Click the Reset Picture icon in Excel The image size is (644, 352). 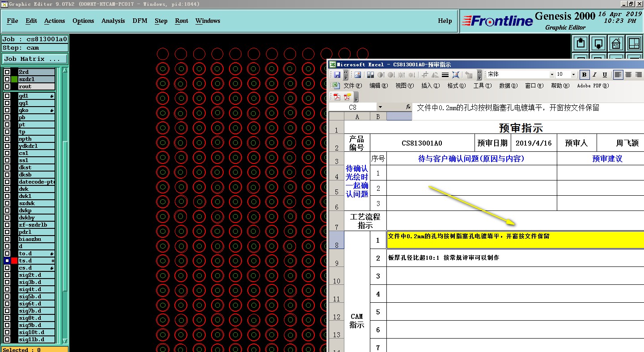[x=469, y=74]
